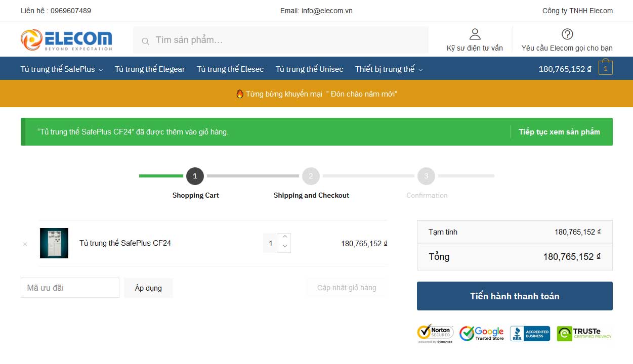Click the Shipping and Checkout step label
This screenshot has width=633, height=364.
311,195
